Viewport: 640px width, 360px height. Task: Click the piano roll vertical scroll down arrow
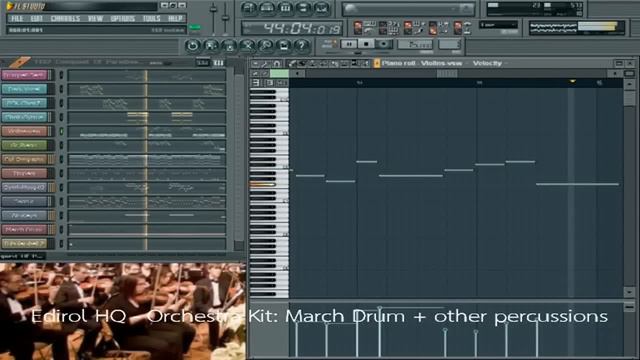pyautogui.click(x=629, y=291)
